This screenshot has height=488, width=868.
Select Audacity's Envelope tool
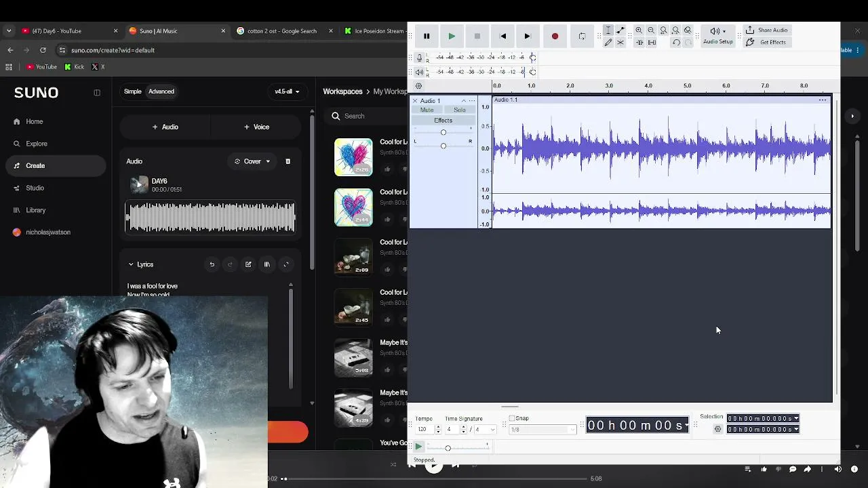[x=620, y=30]
